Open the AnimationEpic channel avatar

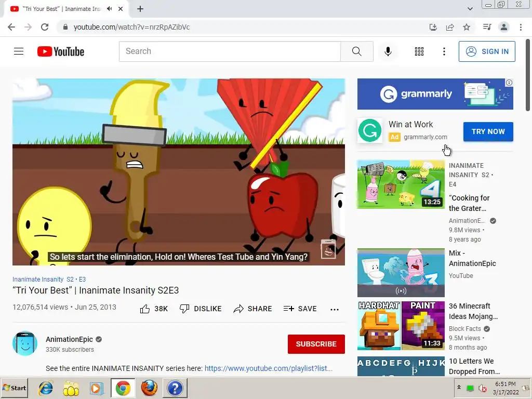tap(25, 343)
